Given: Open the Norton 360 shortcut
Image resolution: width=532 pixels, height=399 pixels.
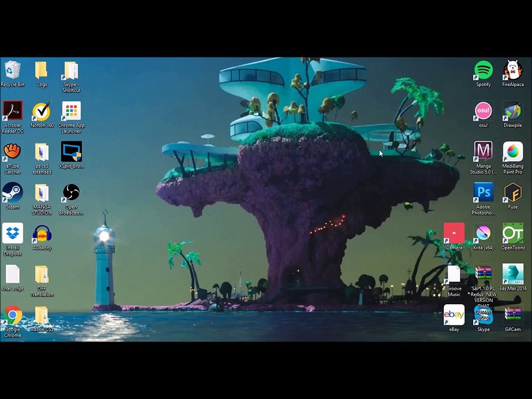Looking at the screenshot, I should point(42,111).
